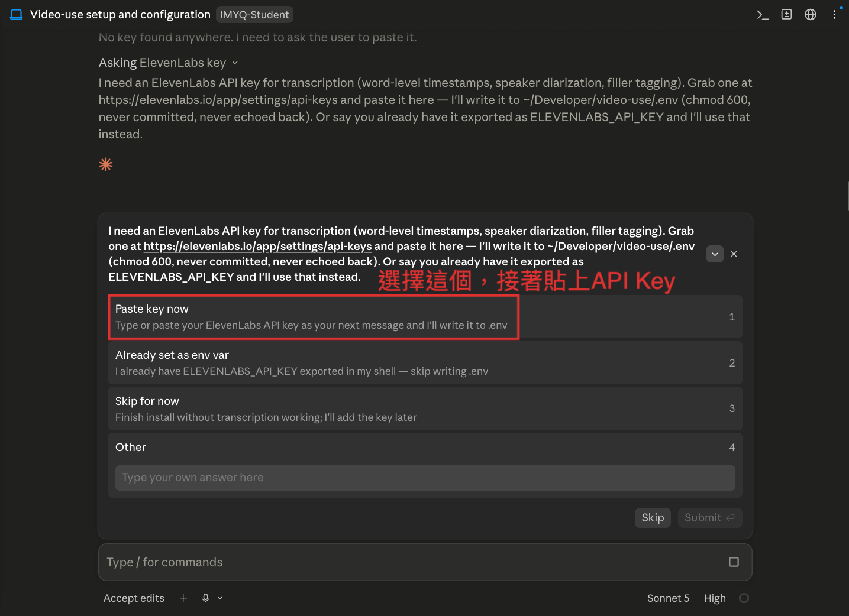Viewport: 849px width, 616px height.
Task: Click the Skip button
Action: click(653, 518)
